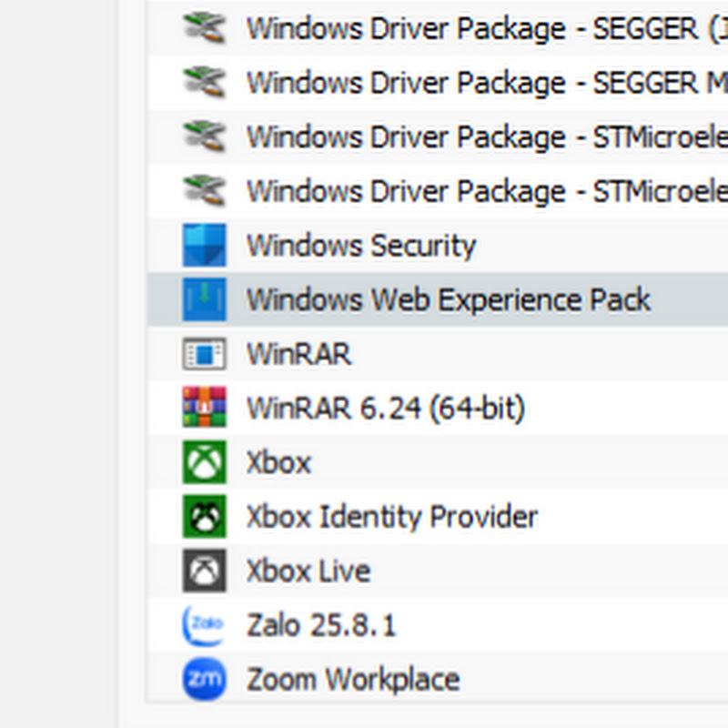Viewport: 728px width, 728px height.
Task: Select first 'Windows Driver Package - STMicroele' row text
Action: click(x=487, y=137)
